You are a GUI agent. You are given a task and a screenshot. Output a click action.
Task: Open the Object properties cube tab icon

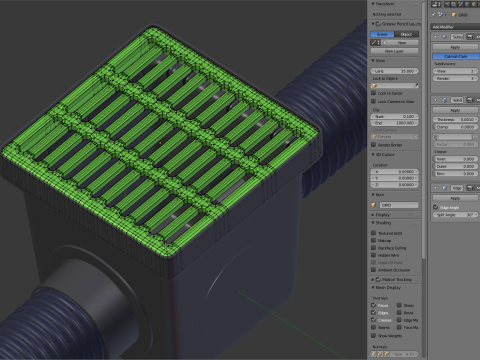pos(474,4)
